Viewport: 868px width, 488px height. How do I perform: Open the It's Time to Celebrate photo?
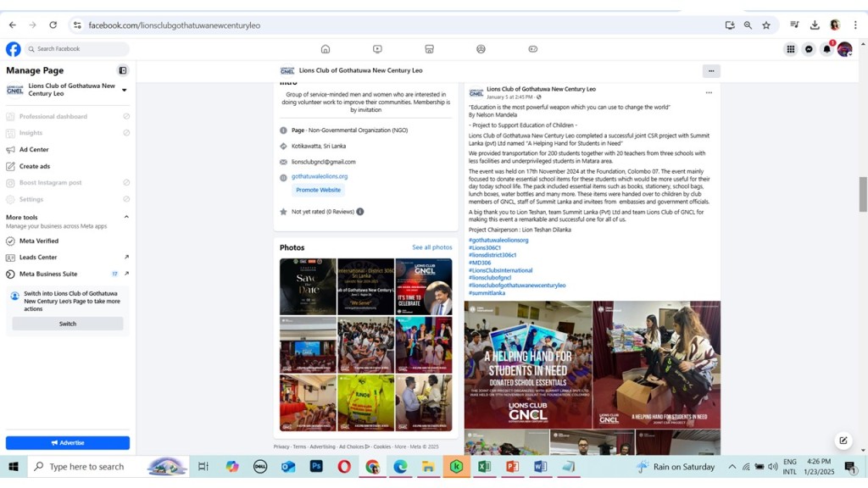tap(424, 286)
